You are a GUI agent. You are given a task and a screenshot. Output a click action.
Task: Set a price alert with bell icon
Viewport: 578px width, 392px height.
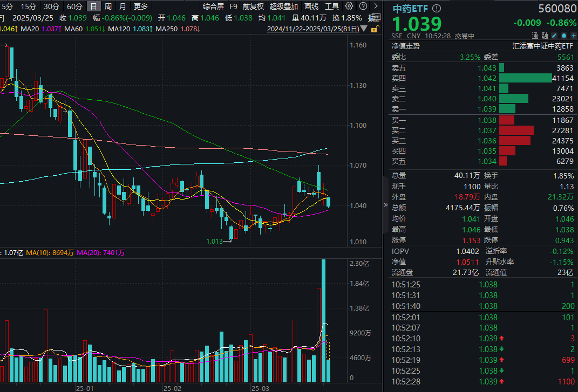tap(563, 35)
